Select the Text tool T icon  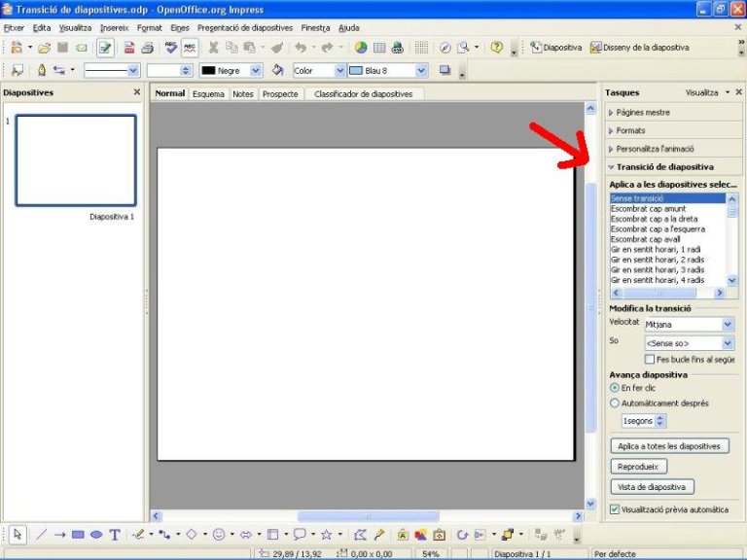pos(115,535)
